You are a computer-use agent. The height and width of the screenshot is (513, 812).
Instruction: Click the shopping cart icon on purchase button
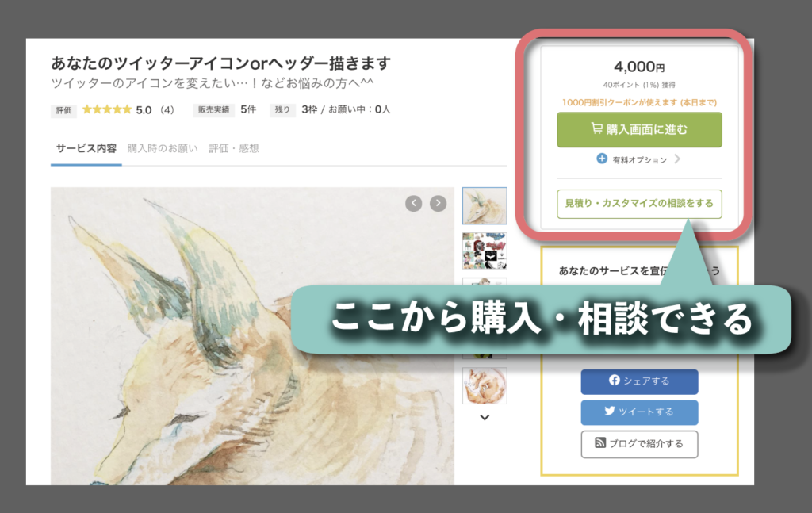[x=597, y=128]
